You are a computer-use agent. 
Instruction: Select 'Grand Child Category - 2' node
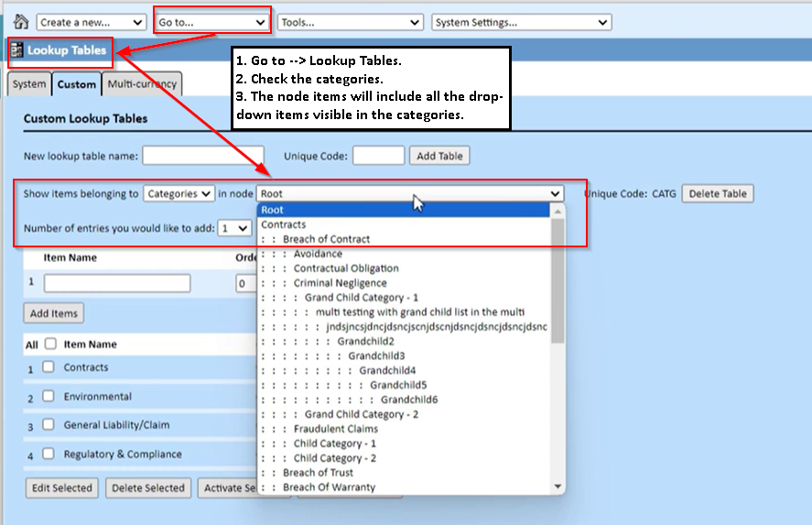tap(404, 414)
